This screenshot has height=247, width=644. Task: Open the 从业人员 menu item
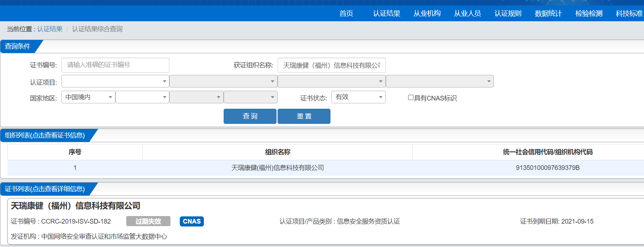coord(467,13)
